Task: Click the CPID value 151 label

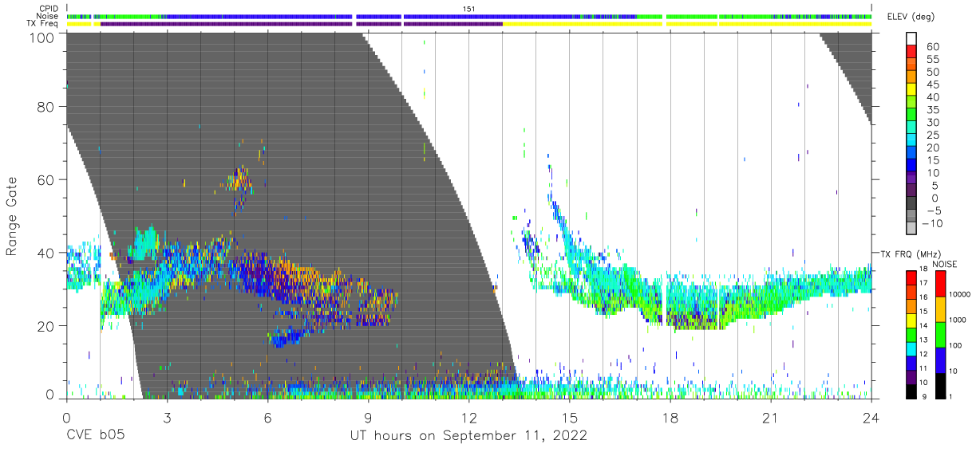Action: coord(468,8)
